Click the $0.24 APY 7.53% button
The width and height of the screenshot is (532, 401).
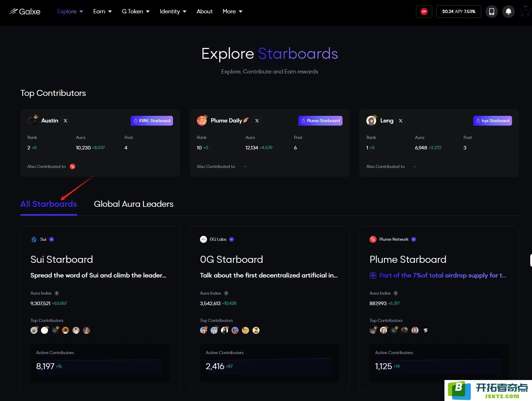pyautogui.click(x=458, y=12)
